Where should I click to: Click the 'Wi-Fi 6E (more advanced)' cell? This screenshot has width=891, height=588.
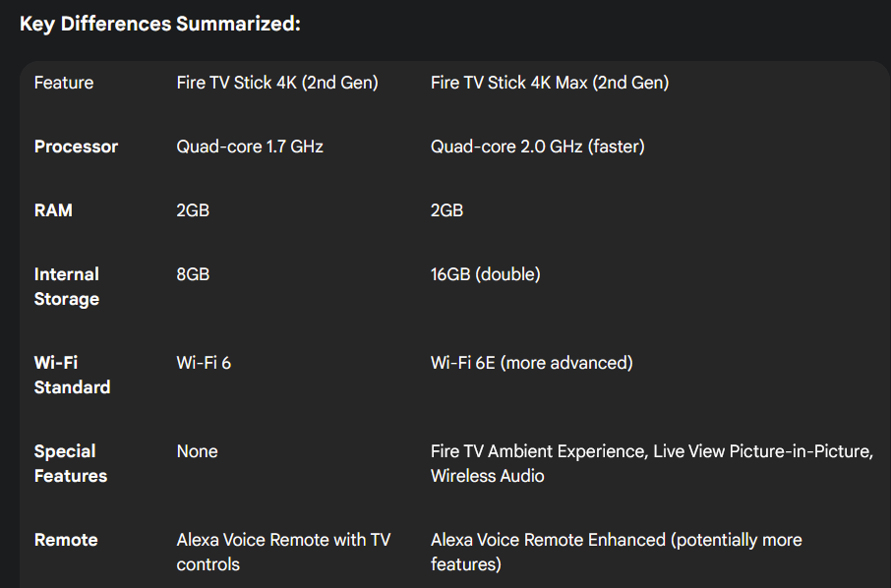point(531,363)
